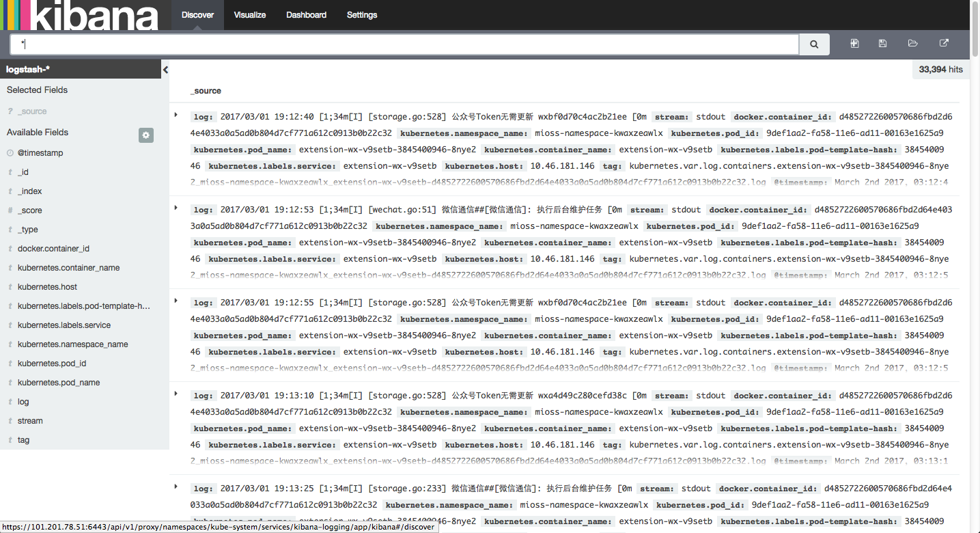Image resolution: width=980 pixels, height=533 pixels.
Task: Expand the 19:12:40 log entry
Action: [176, 115]
